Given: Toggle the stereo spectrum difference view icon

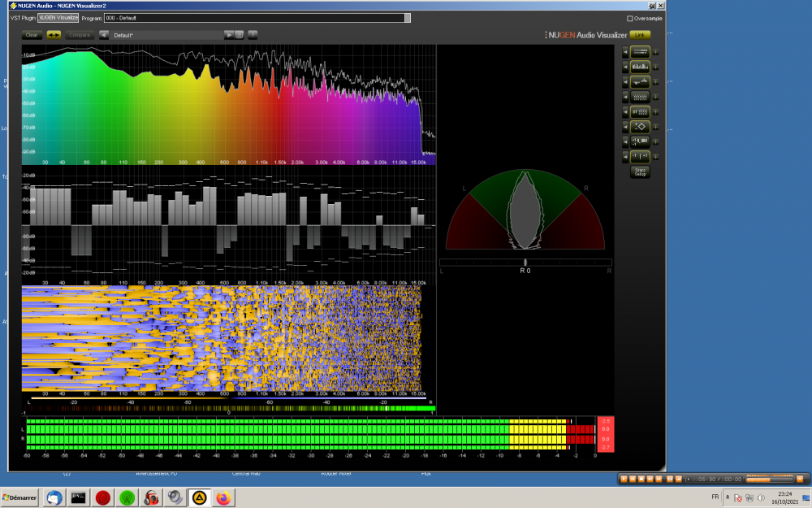Looking at the screenshot, I should click(x=640, y=82).
